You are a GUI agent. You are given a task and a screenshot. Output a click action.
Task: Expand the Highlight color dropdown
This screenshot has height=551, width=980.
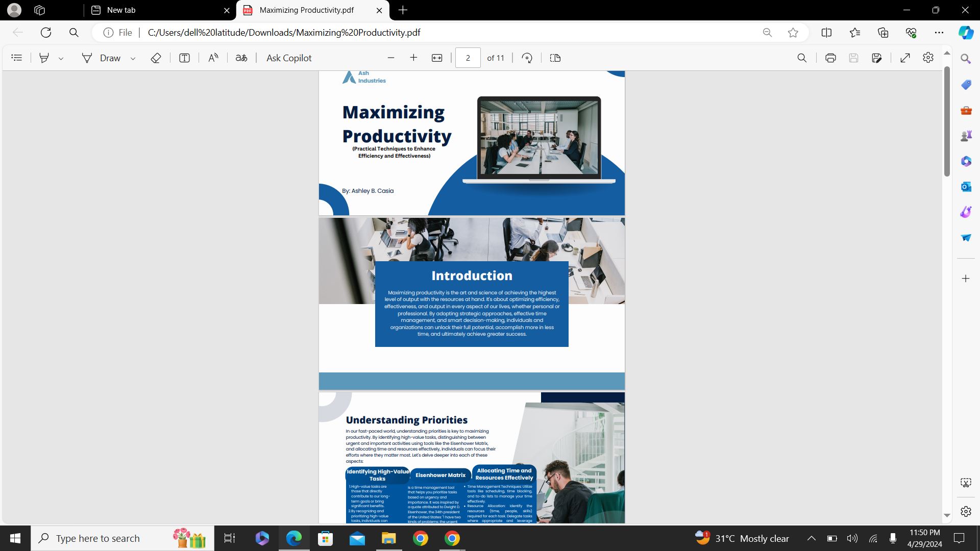[61, 58]
